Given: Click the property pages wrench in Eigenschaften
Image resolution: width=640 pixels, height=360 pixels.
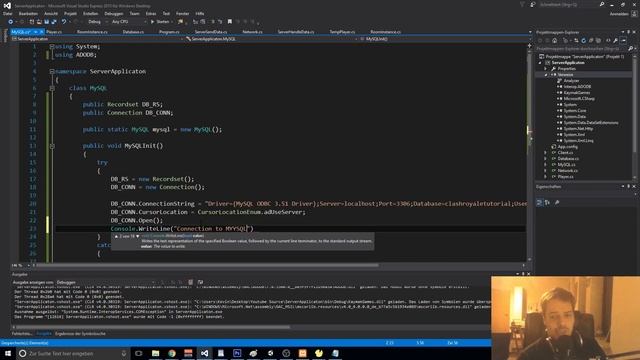Looking at the screenshot, I should (557, 202).
